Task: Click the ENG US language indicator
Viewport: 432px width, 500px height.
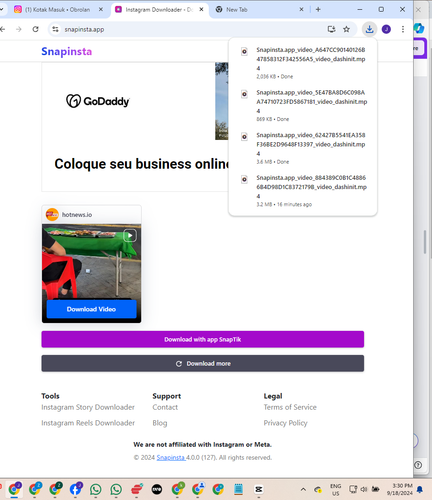Action: [336, 490]
